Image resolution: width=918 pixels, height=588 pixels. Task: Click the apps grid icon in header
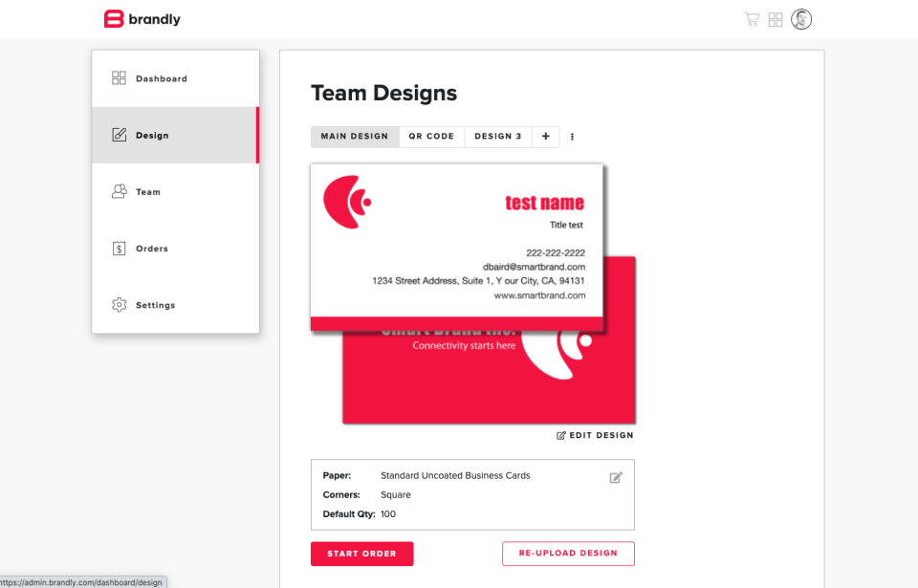pos(776,18)
